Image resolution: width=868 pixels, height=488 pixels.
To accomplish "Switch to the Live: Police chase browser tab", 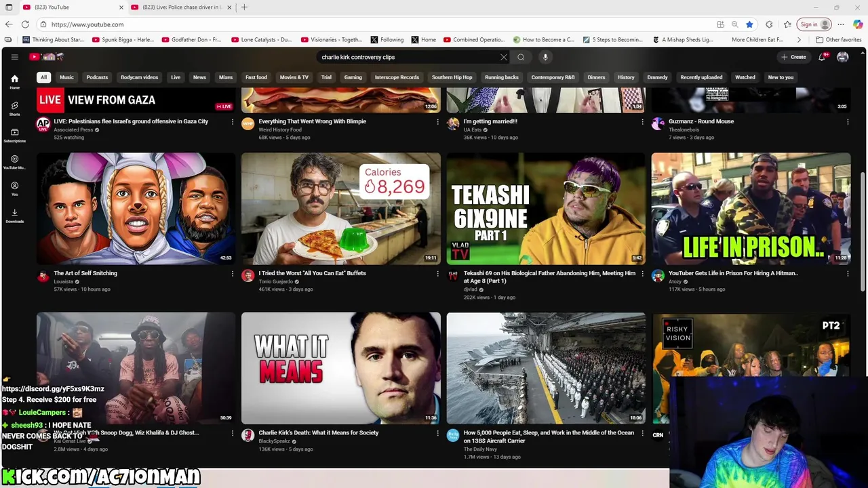I will coord(181,7).
